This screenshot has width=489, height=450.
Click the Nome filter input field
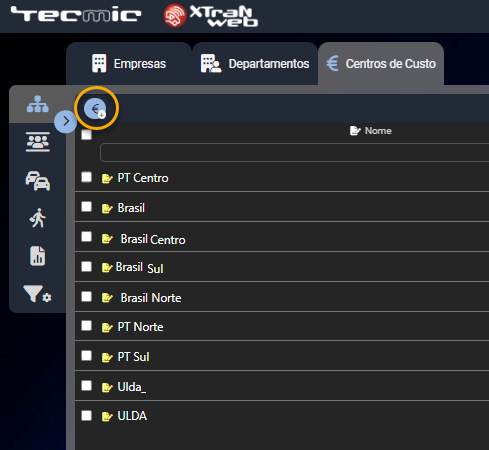(294, 153)
